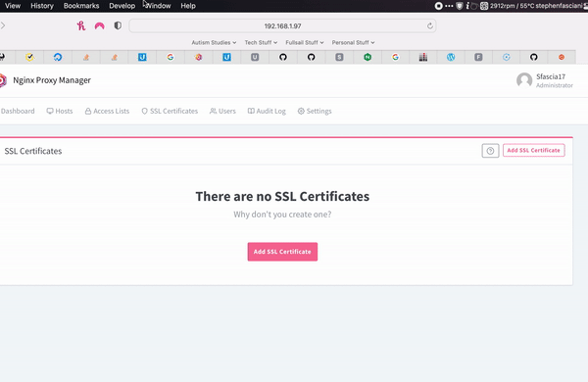Click the three dots menu bar icon
588x382 pixels.
click(449, 6)
